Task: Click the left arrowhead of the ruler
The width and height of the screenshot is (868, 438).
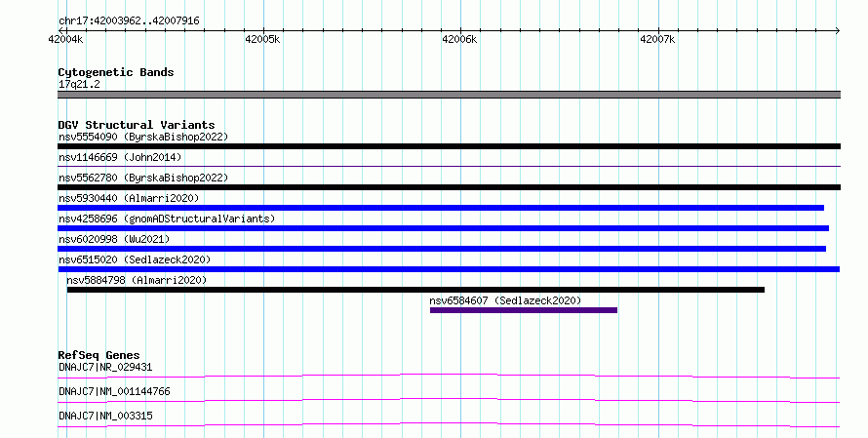Action: pyautogui.click(x=60, y=31)
